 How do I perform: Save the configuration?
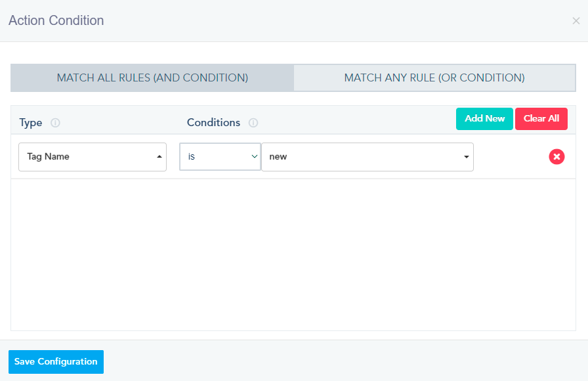[x=56, y=362]
